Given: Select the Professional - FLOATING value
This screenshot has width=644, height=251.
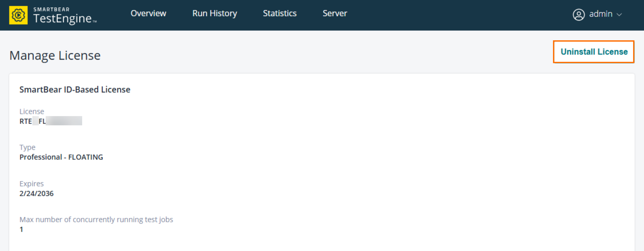Looking at the screenshot, I should tap(61, 157).
